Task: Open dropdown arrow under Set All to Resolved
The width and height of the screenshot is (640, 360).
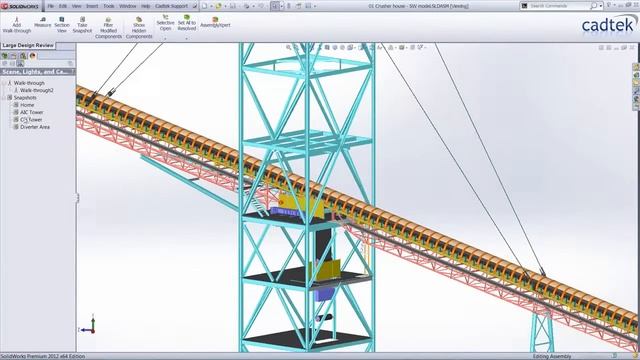Action: tap(187, 39)
